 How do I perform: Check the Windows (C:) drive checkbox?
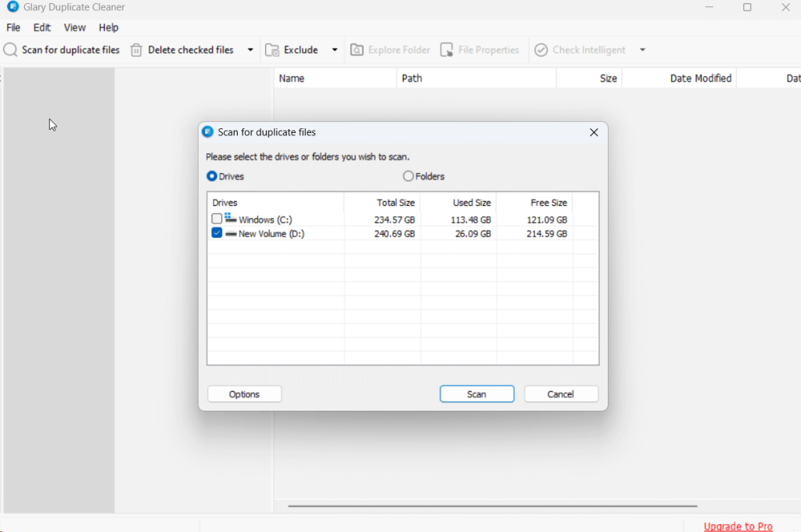217,219
